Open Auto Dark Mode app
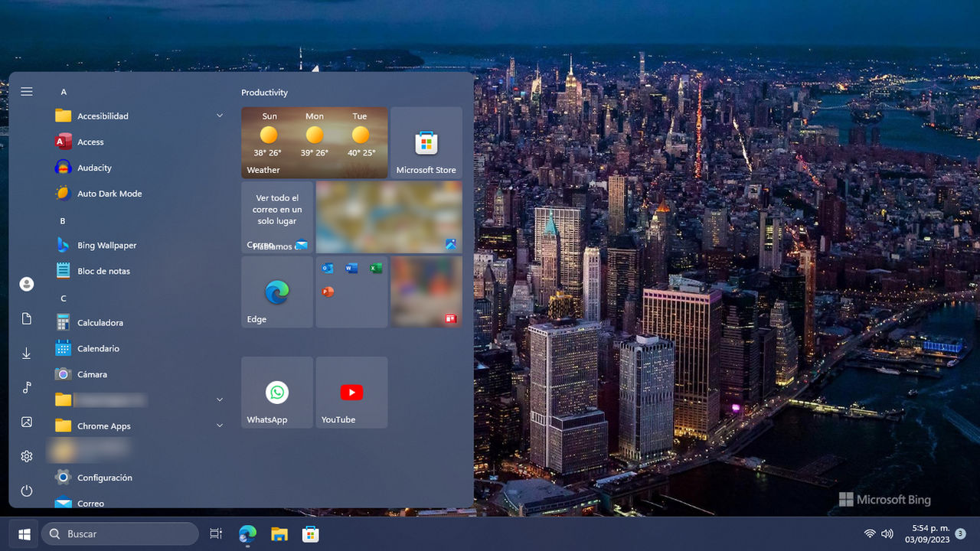Viewport: 980px width, 551px height. pos(140,194)
